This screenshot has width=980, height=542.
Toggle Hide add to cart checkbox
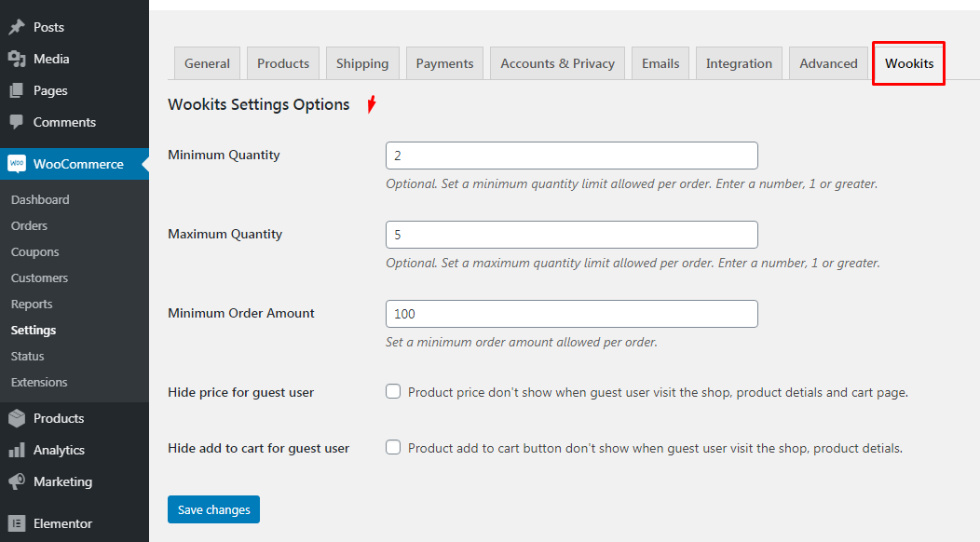click(393, 447)
